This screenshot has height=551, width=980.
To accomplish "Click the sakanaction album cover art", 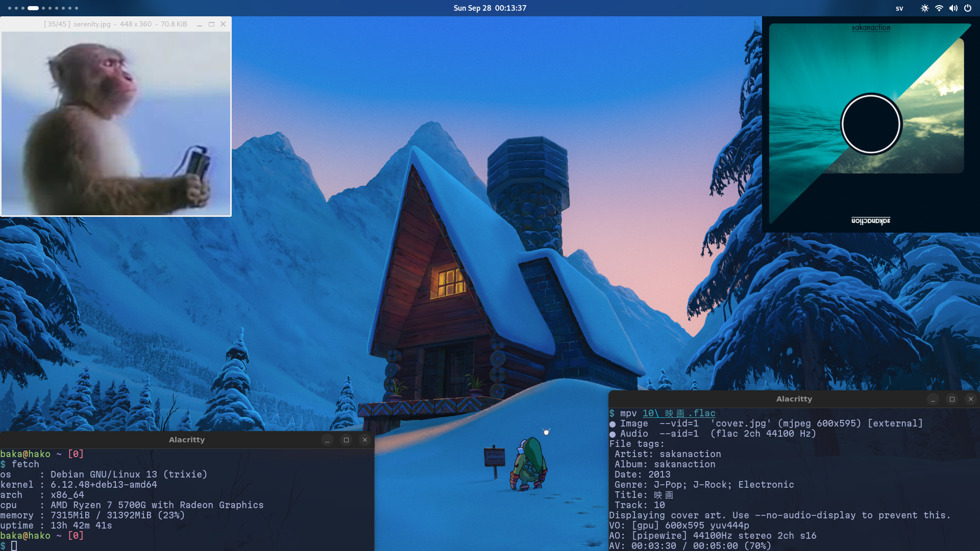I will pyautogui.click(x=870, y=124).
